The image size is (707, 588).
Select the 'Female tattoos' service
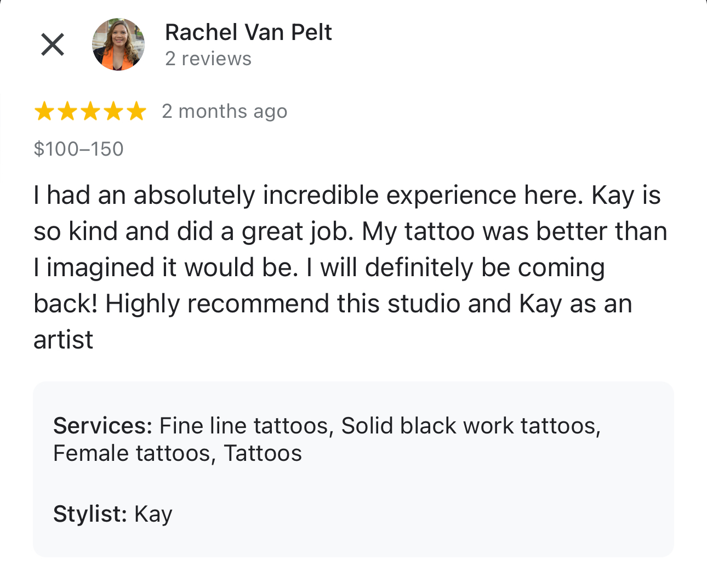(132, 454)
